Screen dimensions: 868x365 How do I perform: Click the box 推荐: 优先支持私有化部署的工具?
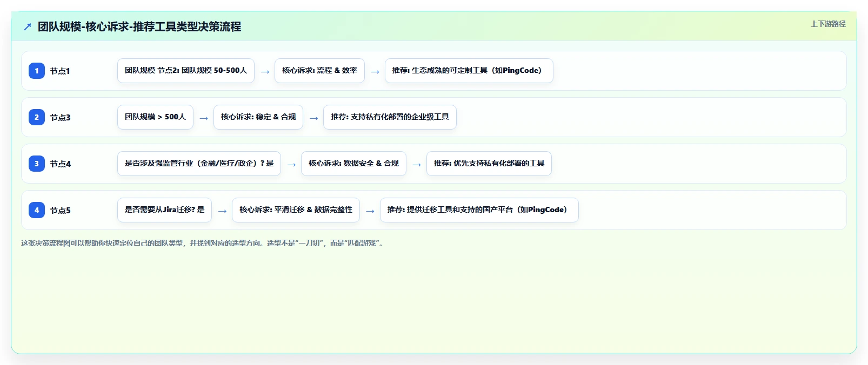(x=489, y=164)
